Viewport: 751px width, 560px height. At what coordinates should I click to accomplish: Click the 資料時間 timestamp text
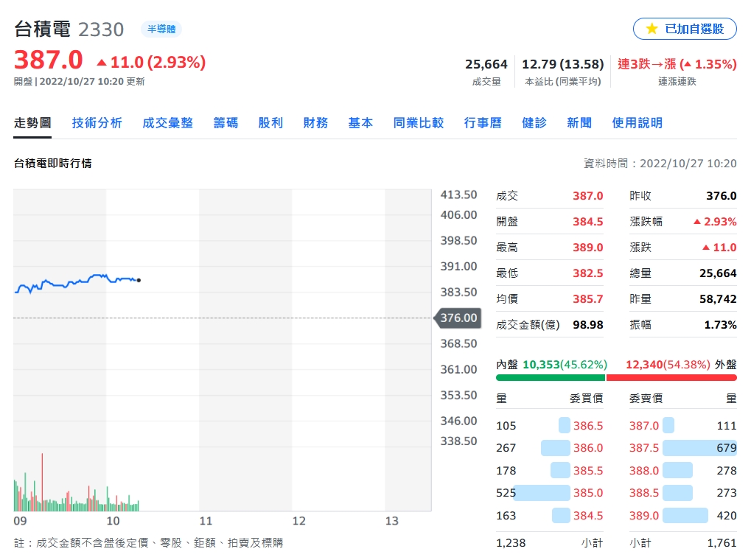click(660, 164)
